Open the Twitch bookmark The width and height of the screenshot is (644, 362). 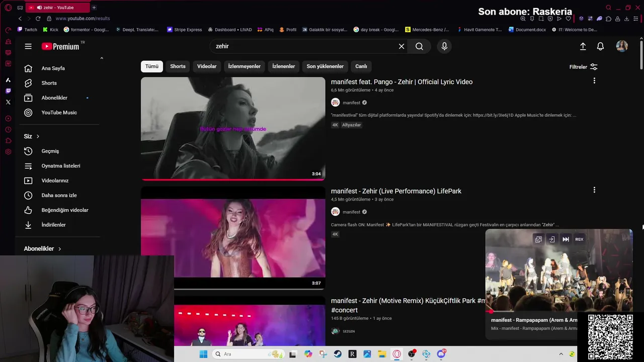(27, 30)
